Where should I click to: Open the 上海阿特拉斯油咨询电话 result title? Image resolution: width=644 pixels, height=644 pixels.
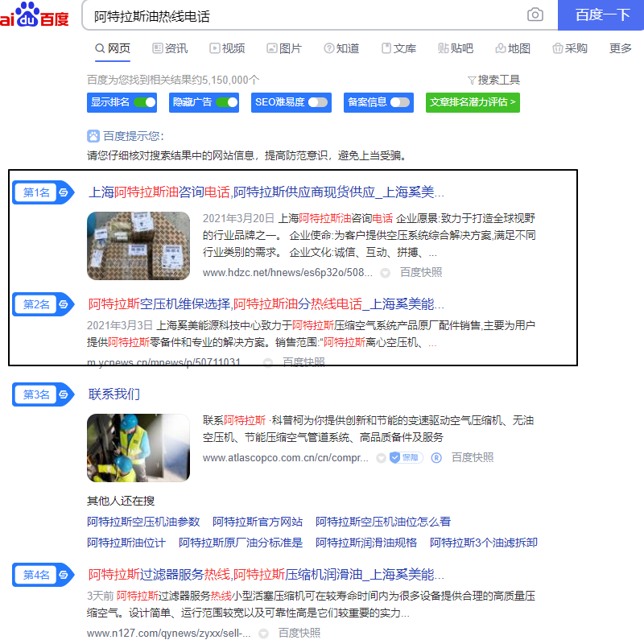[266, 192]
